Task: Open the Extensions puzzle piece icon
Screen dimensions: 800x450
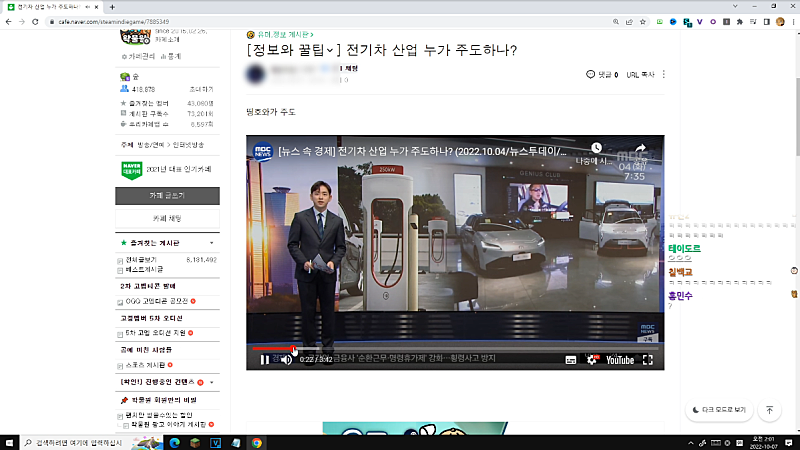Action: coord(740,22)
